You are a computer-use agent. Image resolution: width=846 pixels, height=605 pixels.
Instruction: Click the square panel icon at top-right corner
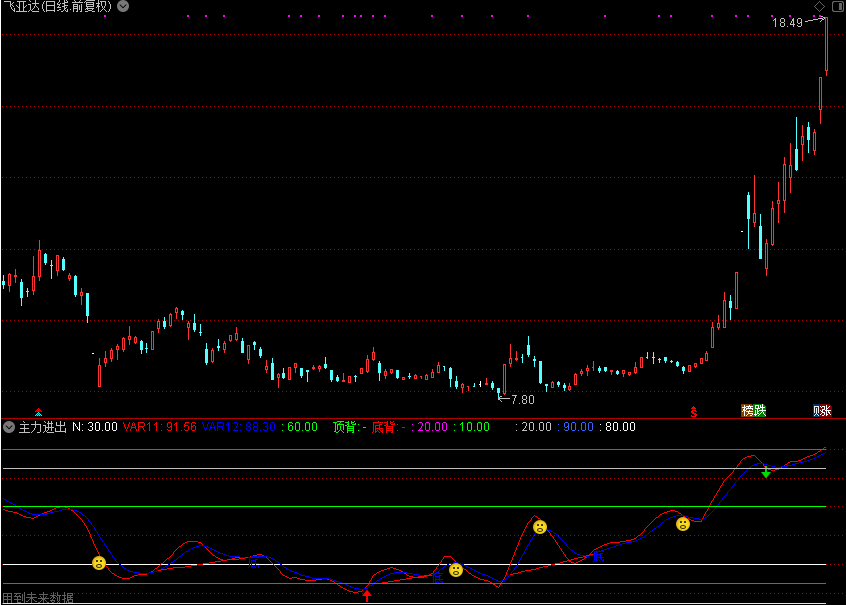836,7
